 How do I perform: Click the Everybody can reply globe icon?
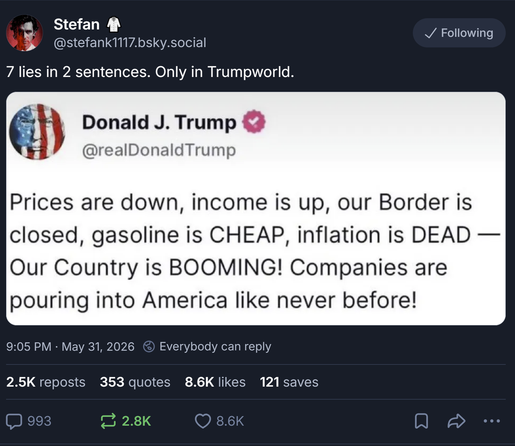(149, 347)
